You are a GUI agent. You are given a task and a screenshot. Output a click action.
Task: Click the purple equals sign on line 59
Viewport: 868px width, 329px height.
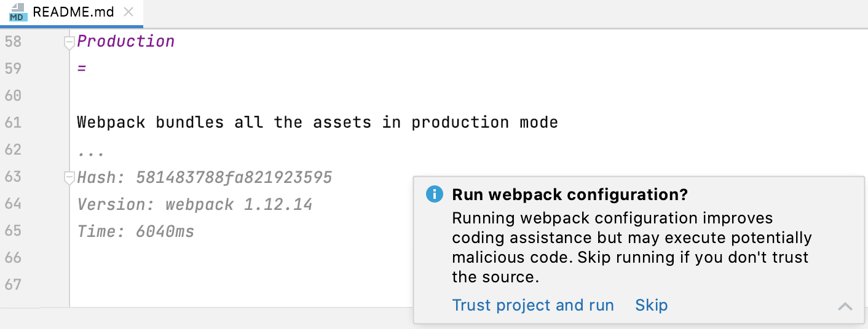coord(82,68)
